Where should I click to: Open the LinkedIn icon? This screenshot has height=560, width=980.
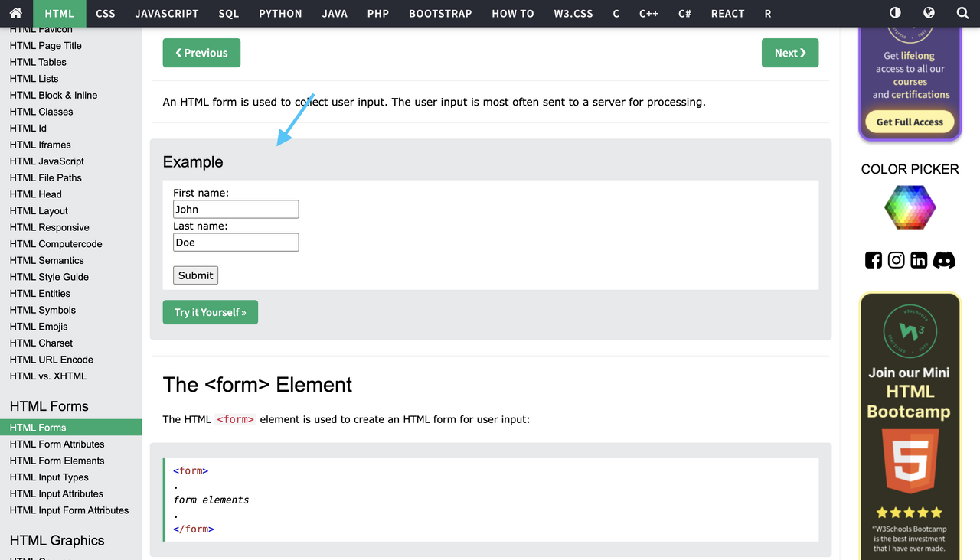(919, 260)
